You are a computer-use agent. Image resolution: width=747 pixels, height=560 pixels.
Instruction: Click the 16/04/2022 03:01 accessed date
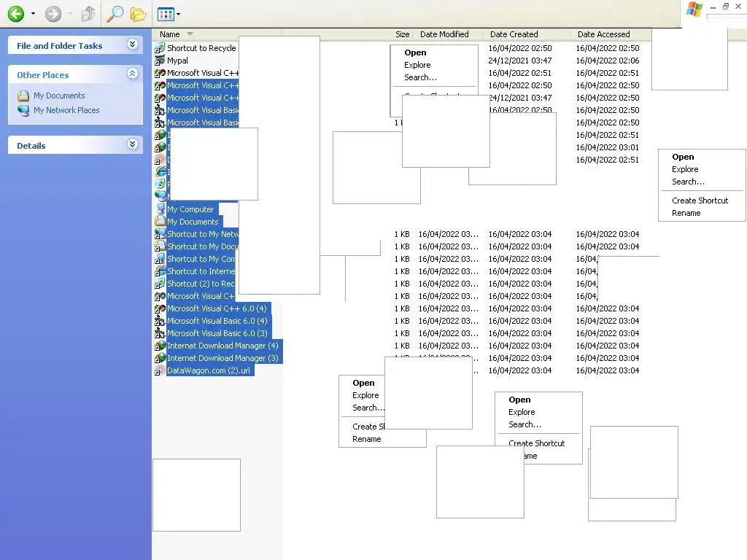click(608, 147)
